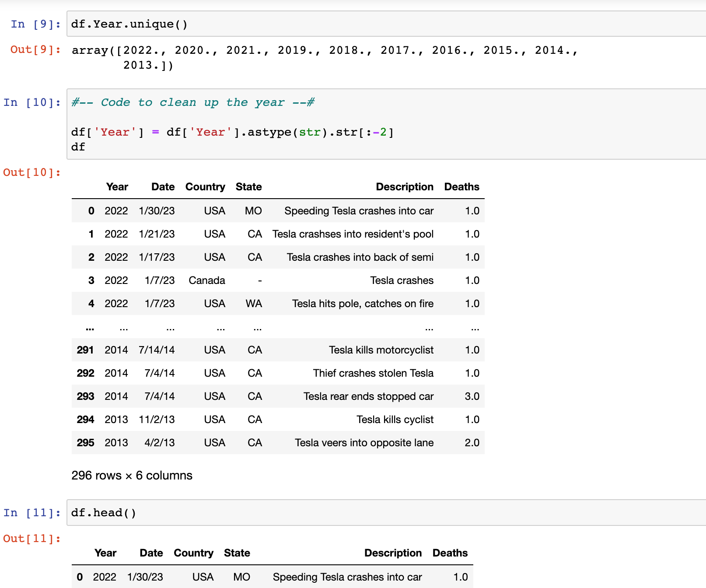Click the Deaths column header in Out[10] table
This screenshot has width=706, height=588.
[461, 187]
